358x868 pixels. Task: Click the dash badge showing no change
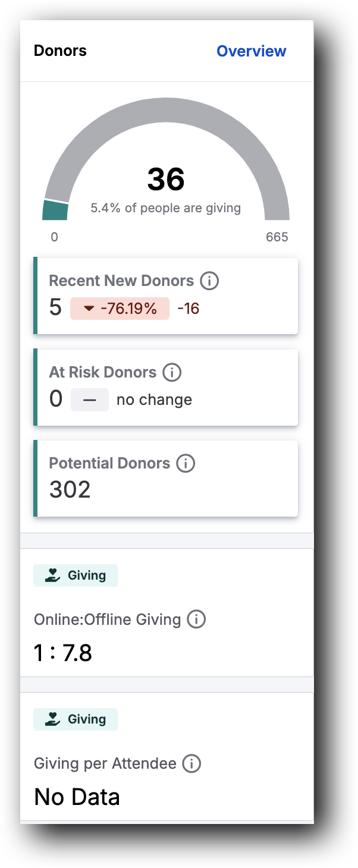pos(89,399)
